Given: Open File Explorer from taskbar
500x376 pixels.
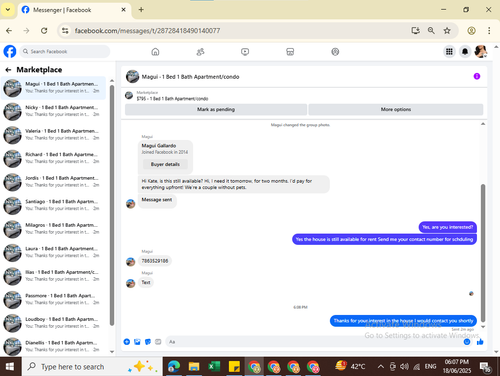Looking at the screenshot, I should pyautogui.click(x=194, y=367).
